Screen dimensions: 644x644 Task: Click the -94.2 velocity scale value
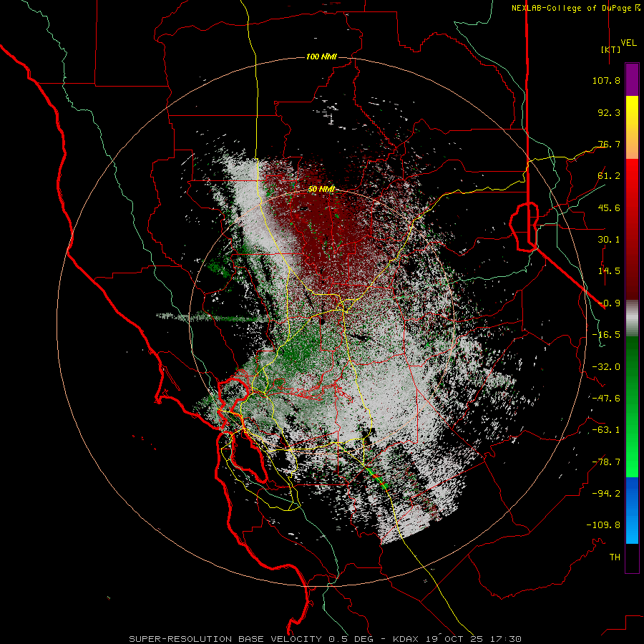(606, 494)
